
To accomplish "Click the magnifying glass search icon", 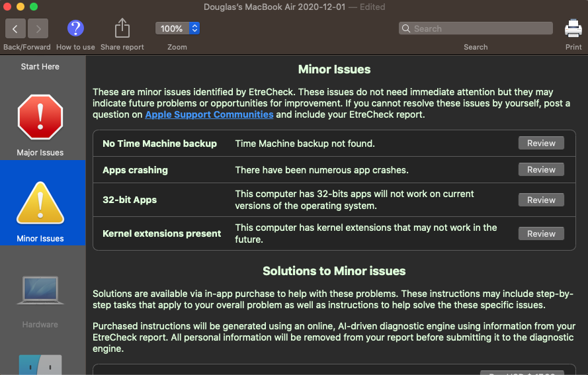I will click(x=406, y=28).
